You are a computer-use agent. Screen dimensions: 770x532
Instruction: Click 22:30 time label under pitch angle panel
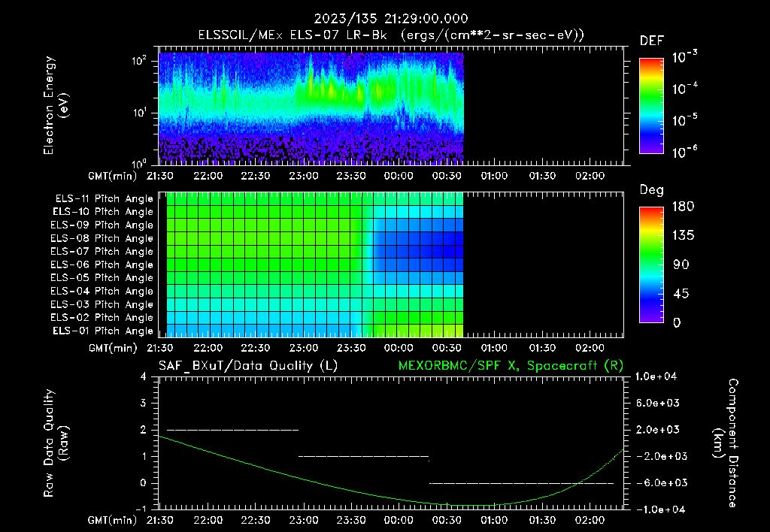coord(256,348)
